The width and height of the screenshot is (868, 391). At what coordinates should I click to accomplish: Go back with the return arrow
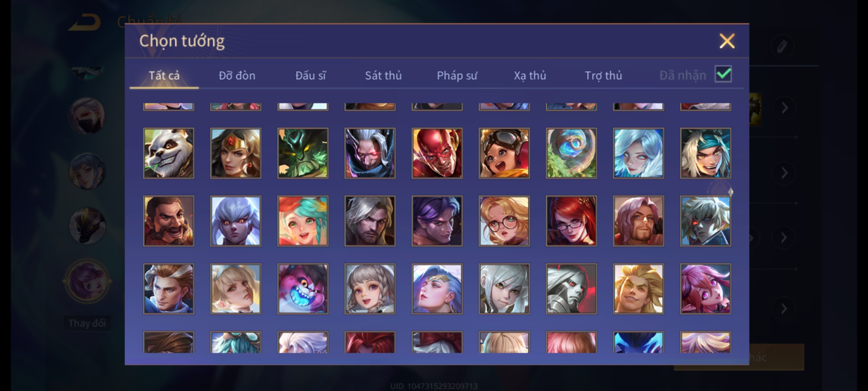click(x=85, y=22)
